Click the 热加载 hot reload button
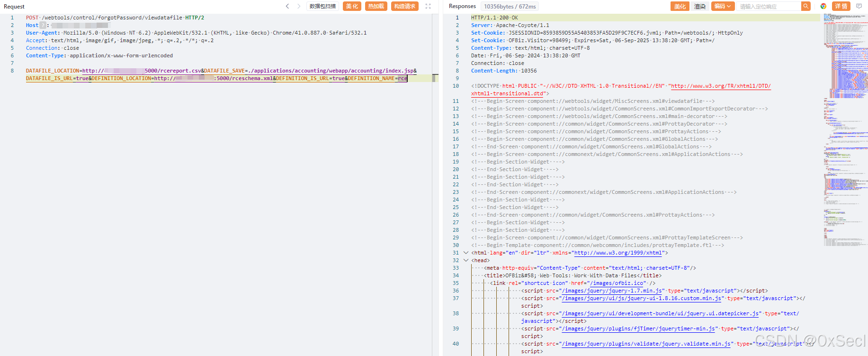The height and width of the screenshot is (356, 868). coord(376,6)
